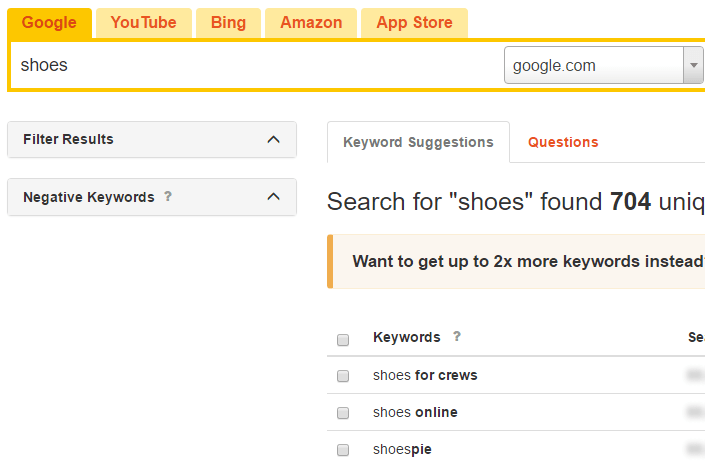705x465 pixels.
Task: Click the "shoespie" keyword text
Action: (x=402, y=449)
